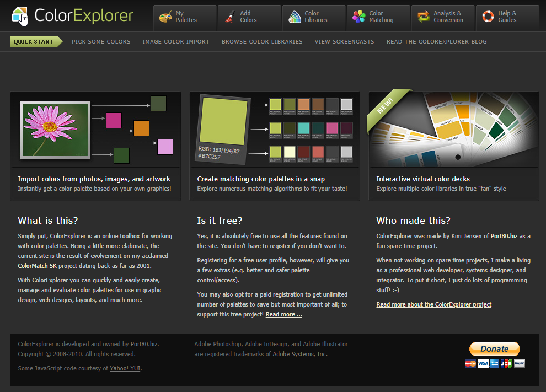Image resolution: width=546 pixels, height=392 pixels.
Task: Click the Help & Guides lifebuoy icon
Action: pos(488,17)
